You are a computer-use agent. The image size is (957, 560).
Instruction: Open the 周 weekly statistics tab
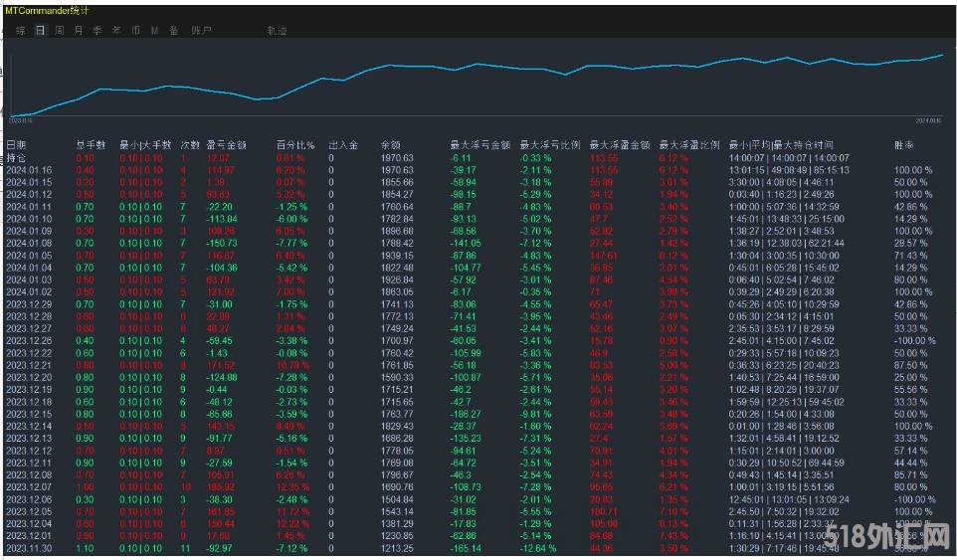click(x=60, y=30)
